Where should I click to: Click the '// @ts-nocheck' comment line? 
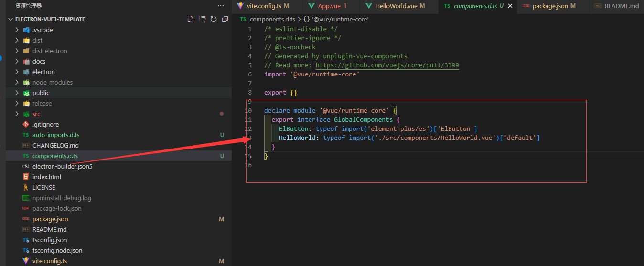tap(290, 47)
